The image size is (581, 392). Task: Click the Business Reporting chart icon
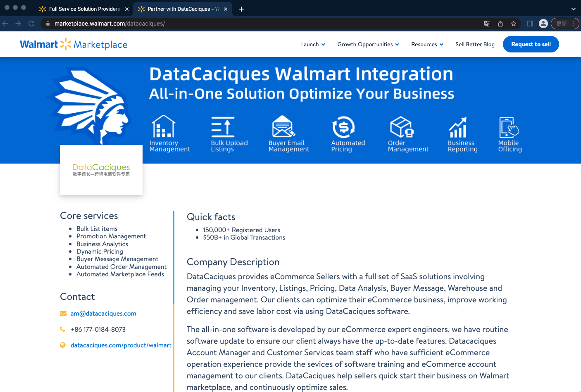pyautogui.click(x=458, y=127)
